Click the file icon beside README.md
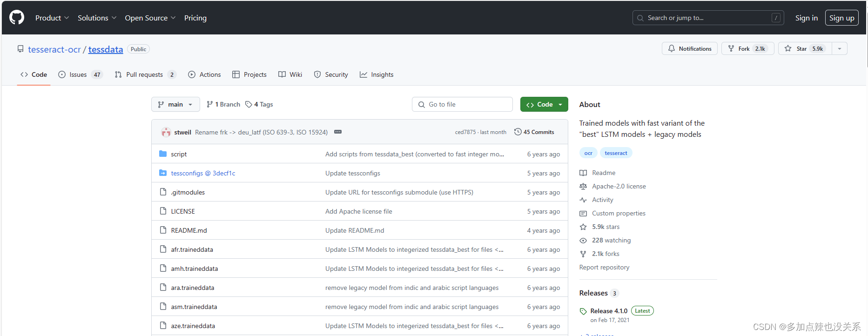 (163, 230)
